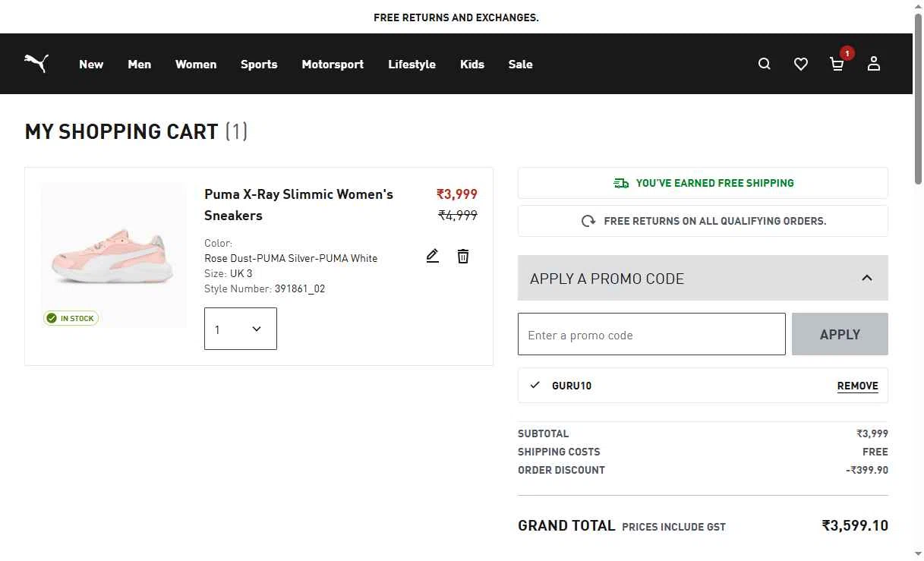This screenshot has width=924, height=561.
Task: Collapse the Apply a Promo Code section
Action: coord(867,278)
